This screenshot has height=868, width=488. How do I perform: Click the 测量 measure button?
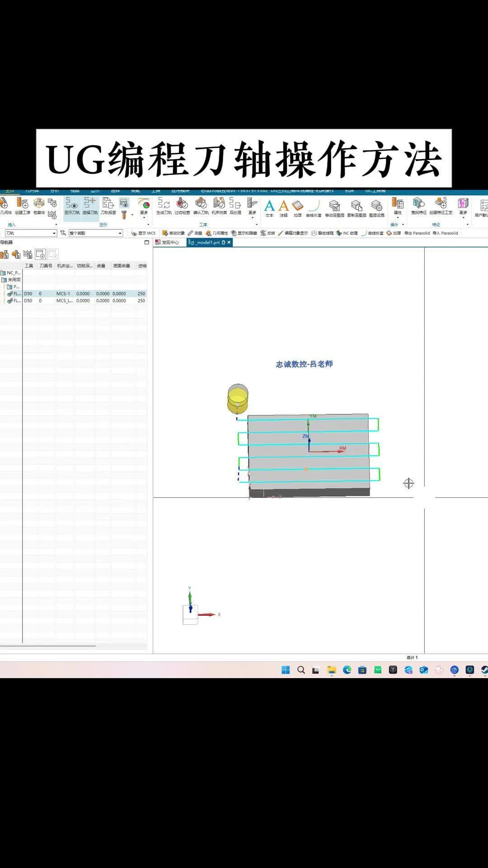[x=195, y=233]
